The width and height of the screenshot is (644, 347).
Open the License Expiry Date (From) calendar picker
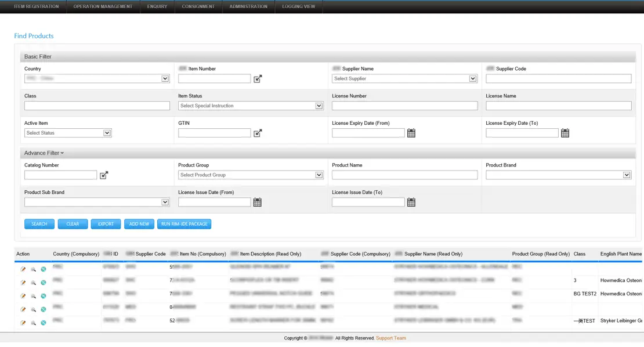(x=411, y=133)
